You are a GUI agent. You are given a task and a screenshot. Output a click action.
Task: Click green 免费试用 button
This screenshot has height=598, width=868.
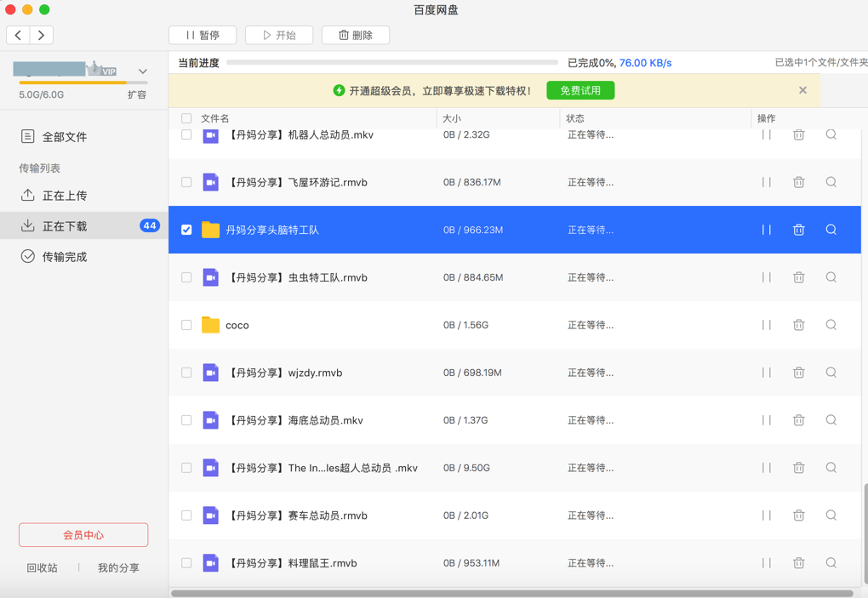(580, 90)
